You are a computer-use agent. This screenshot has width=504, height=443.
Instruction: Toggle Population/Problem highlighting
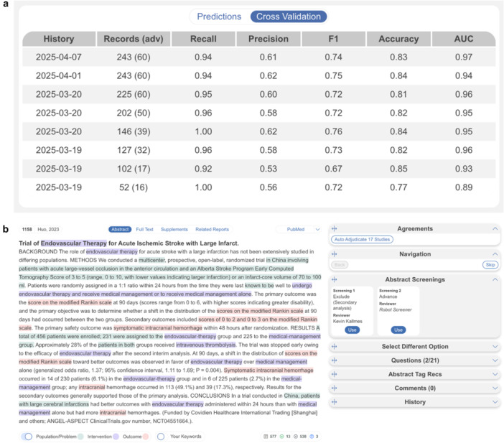(29, 435)
